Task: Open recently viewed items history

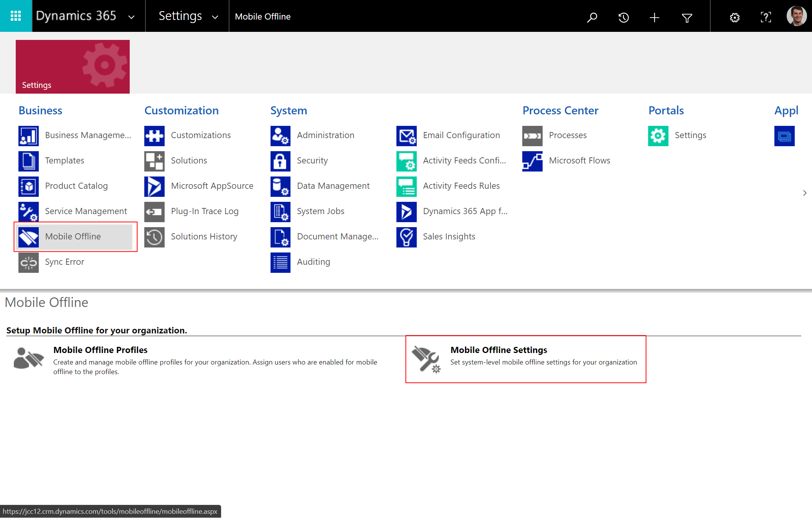Action: pos(624,17)
